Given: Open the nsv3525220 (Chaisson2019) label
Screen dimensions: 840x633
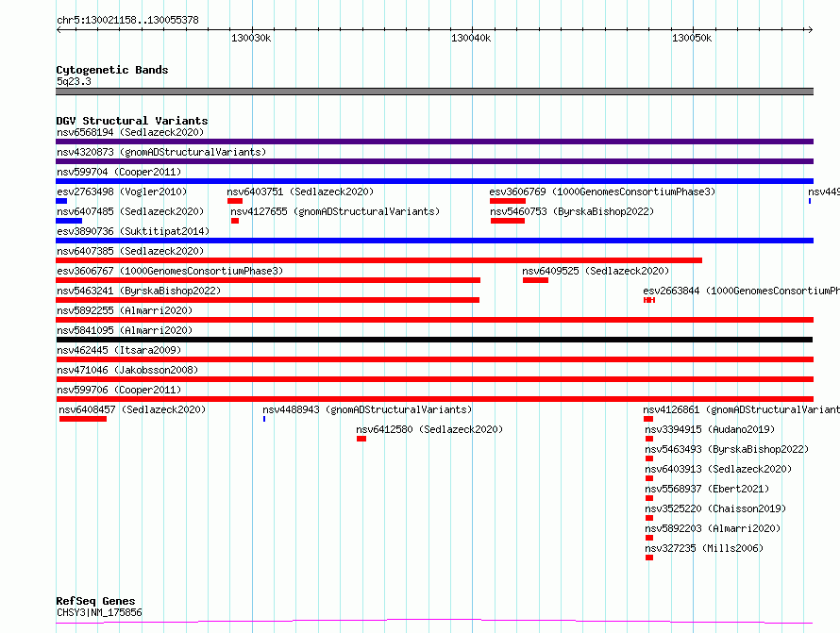Looking at the screenshot, I should 715,508.
